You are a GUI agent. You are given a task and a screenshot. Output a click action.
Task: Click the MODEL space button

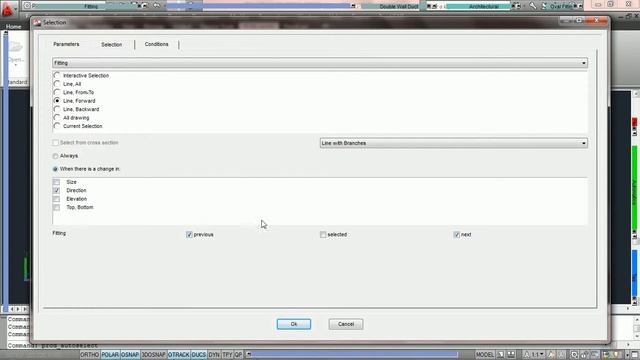[484, 355]
